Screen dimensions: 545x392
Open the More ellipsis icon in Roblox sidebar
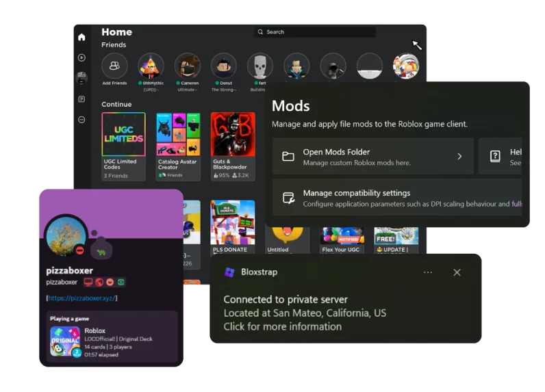click(x=81, y=120)
